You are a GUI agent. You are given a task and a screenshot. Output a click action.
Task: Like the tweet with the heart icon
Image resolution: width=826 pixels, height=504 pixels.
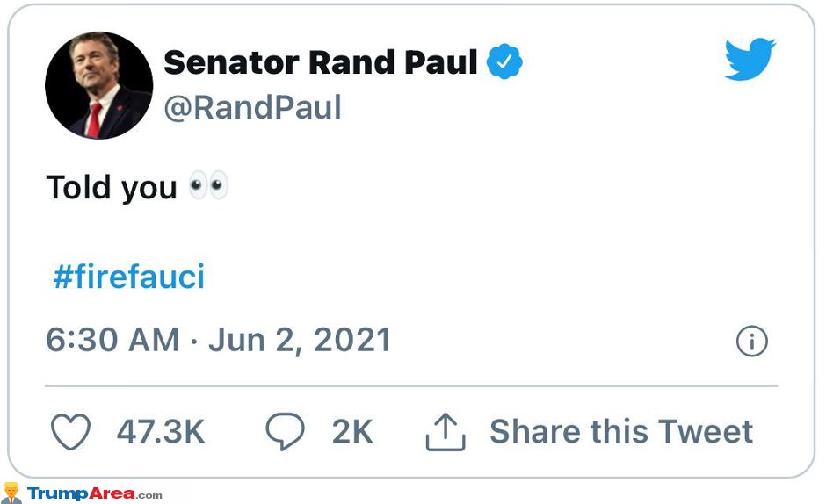pos(70,432)
